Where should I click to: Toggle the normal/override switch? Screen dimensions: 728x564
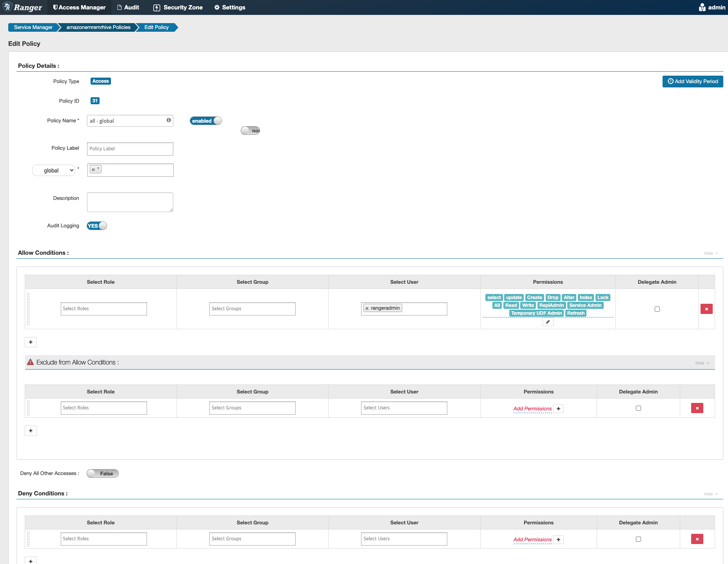251,131
